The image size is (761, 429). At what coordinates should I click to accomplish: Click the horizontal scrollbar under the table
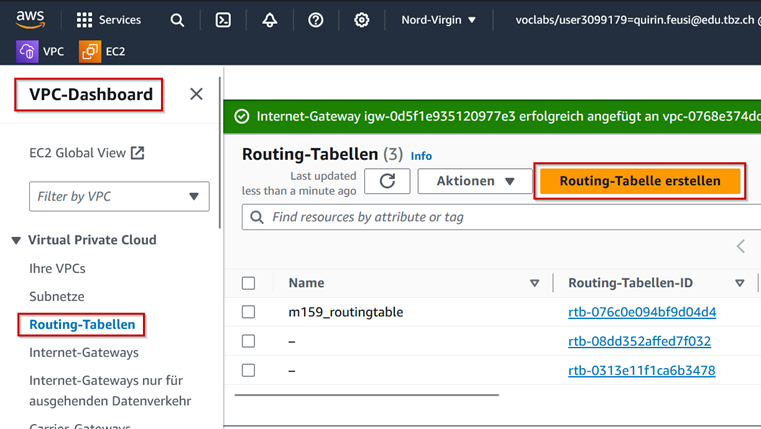[366, 395]
